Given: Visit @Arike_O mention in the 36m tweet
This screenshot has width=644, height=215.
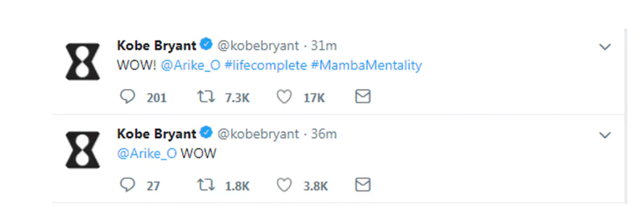Looking at the screenshot, I should point(146,154).
